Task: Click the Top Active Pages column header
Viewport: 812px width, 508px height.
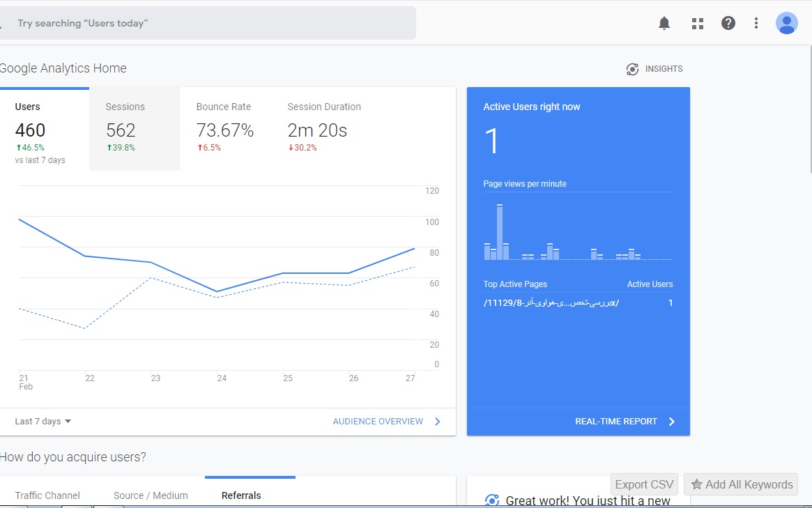Action: point(515,284)
